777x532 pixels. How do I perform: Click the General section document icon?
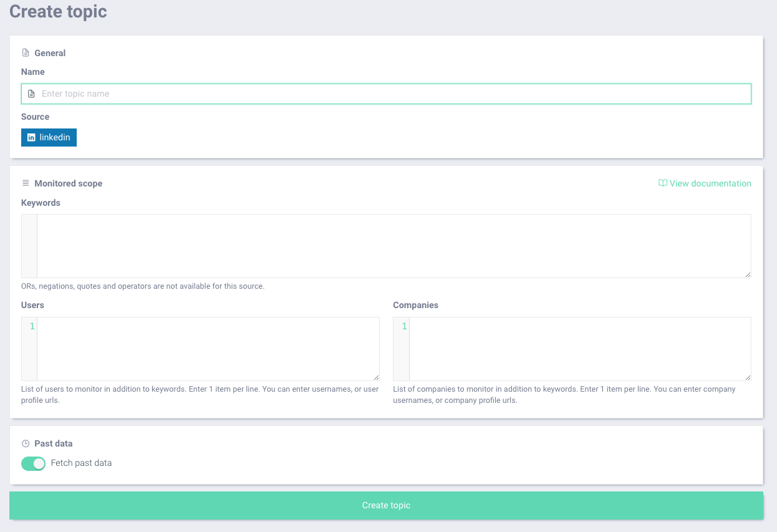26,53
